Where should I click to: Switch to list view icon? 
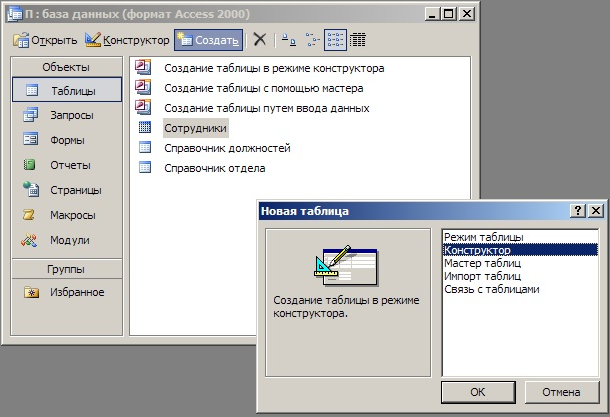[335, 40]
